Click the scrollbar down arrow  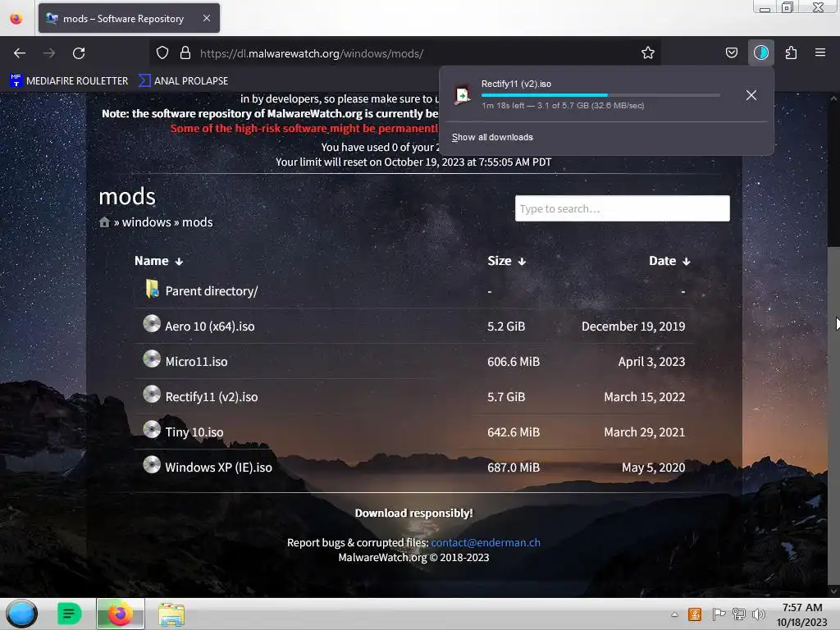(833, 591)
